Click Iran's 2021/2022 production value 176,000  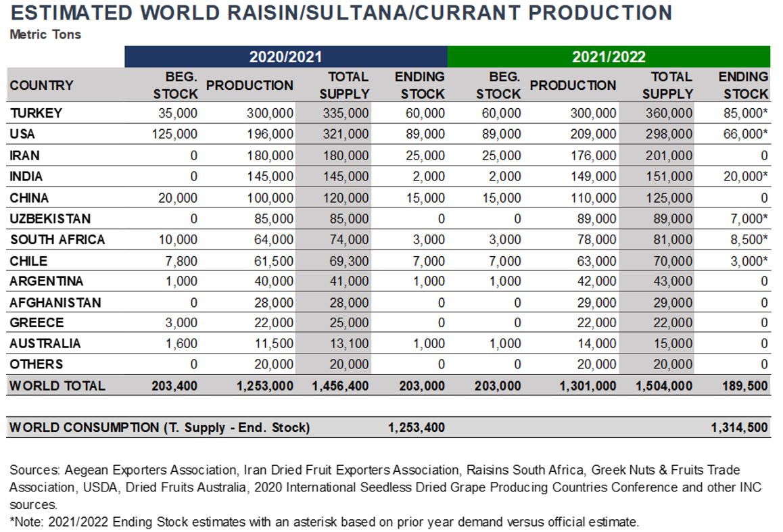coord(593,155)
